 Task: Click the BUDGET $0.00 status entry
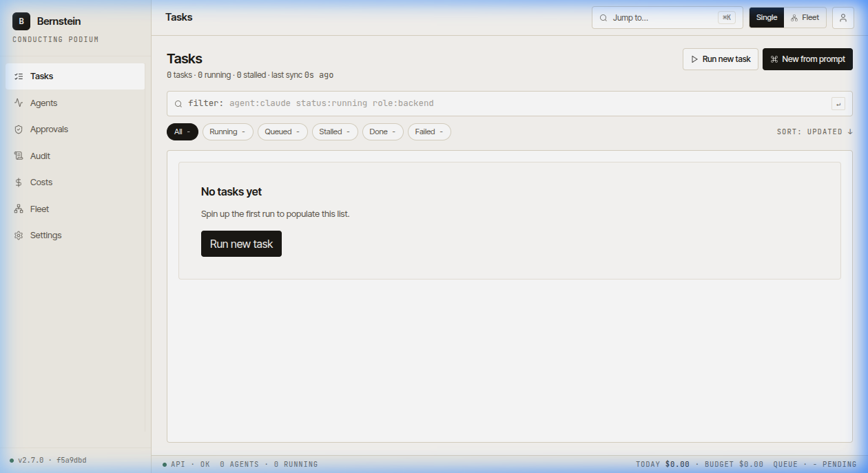point(734,465)
